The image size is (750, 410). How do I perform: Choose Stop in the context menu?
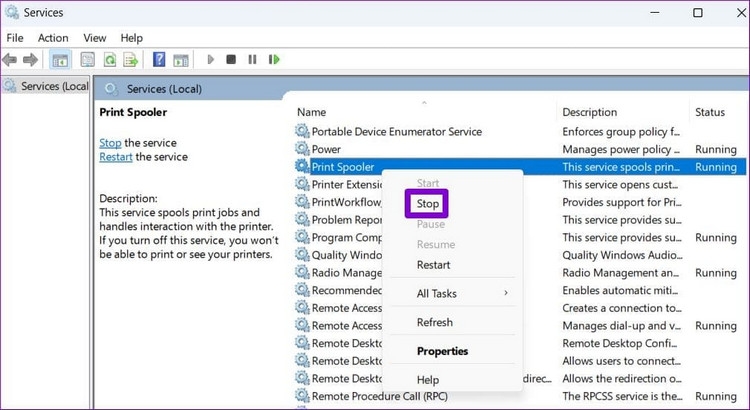coord(428,204)
